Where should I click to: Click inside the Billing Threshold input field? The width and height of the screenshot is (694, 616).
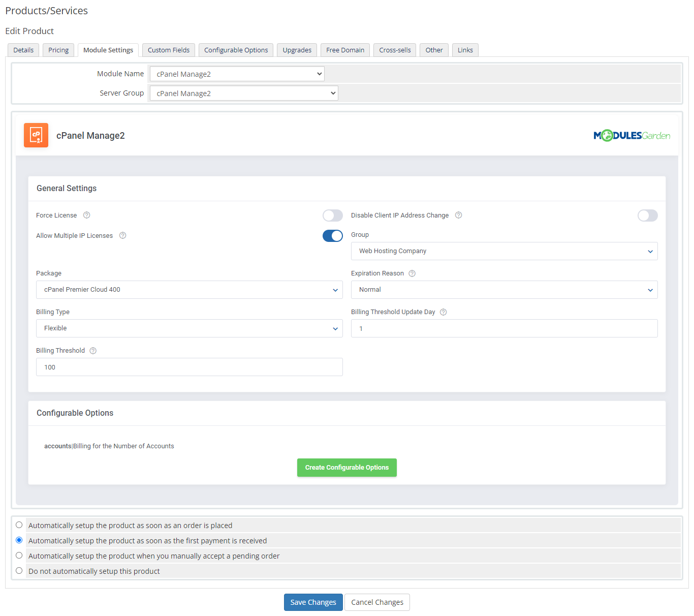pyautogui.click(x=189, y=367)
